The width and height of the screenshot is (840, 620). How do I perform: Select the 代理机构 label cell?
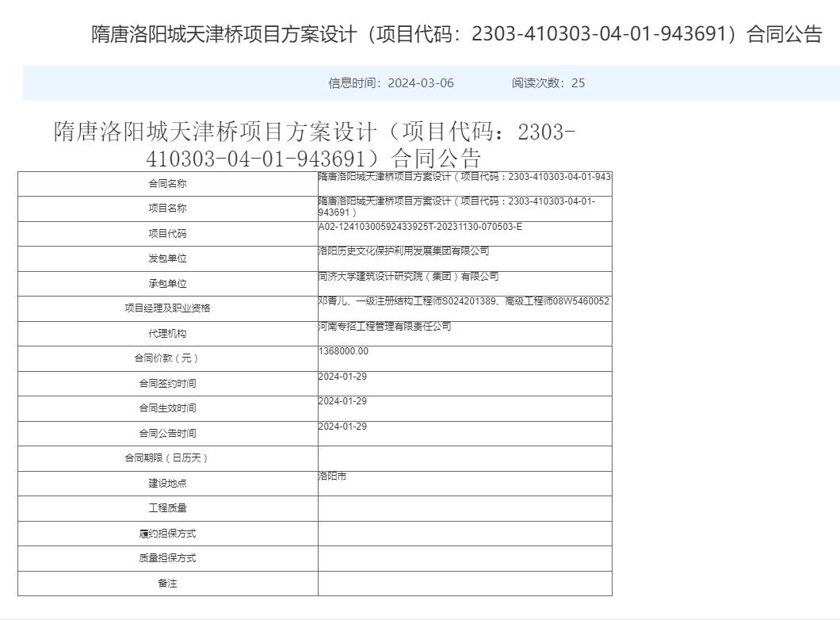168,333
